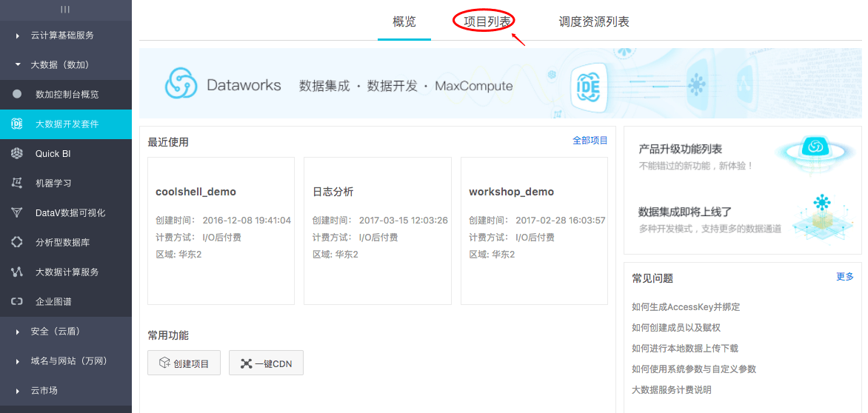
Task: Expand the 安全（云盾） section arrow
Action: click(18, 332)
